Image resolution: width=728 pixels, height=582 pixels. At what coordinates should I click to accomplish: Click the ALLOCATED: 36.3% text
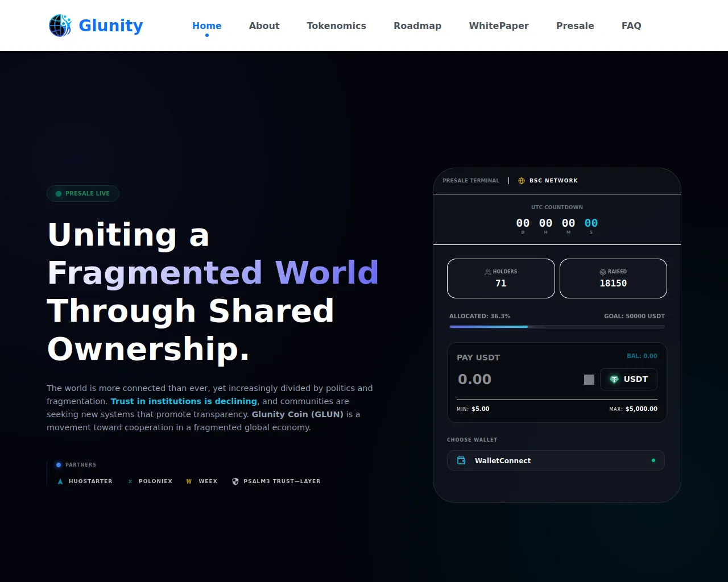(479, 316)
